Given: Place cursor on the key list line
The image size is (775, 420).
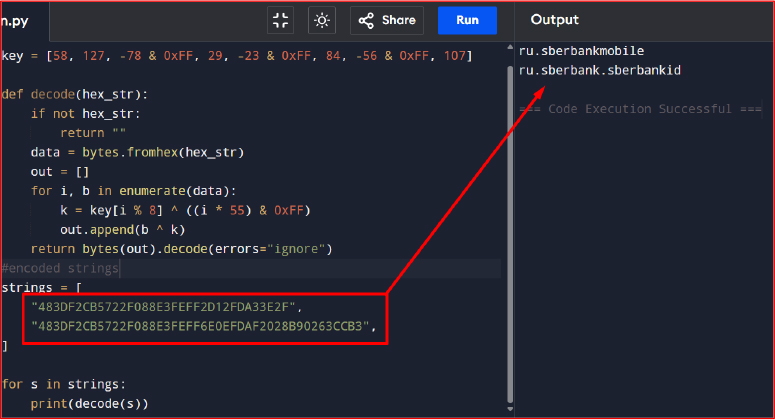Looking at the screenshot, I should pos(237,56).
